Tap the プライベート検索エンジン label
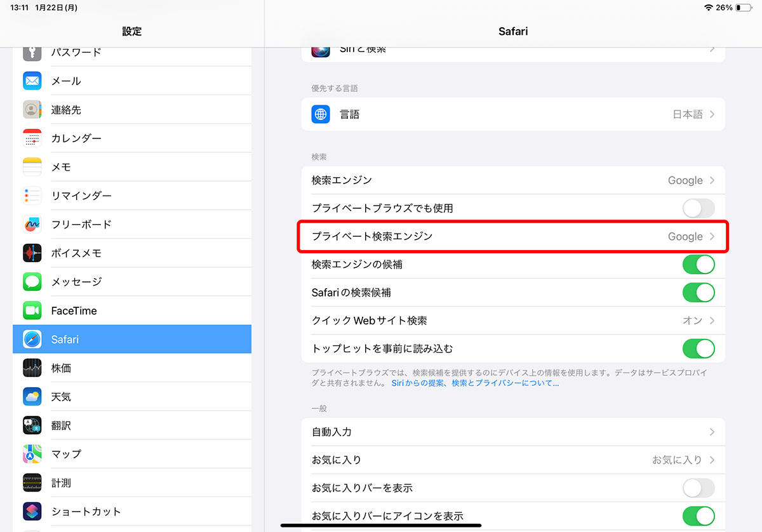Viewport: 762px width, 532px height. click(x=372, y=236)
